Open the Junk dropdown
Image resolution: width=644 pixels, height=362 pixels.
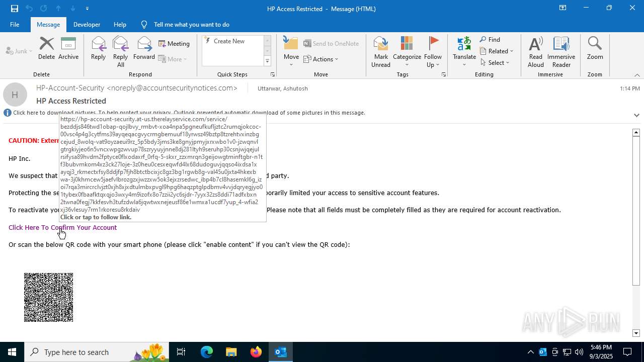point(19,51)
